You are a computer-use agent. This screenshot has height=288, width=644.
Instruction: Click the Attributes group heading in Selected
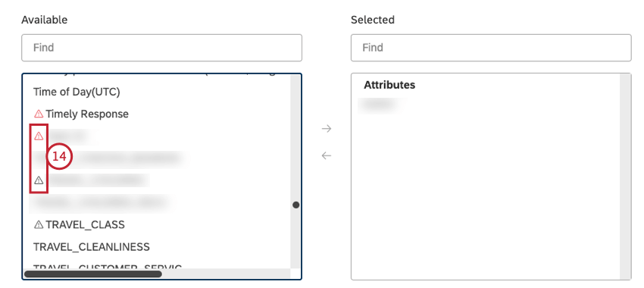(x=389, y=85)
